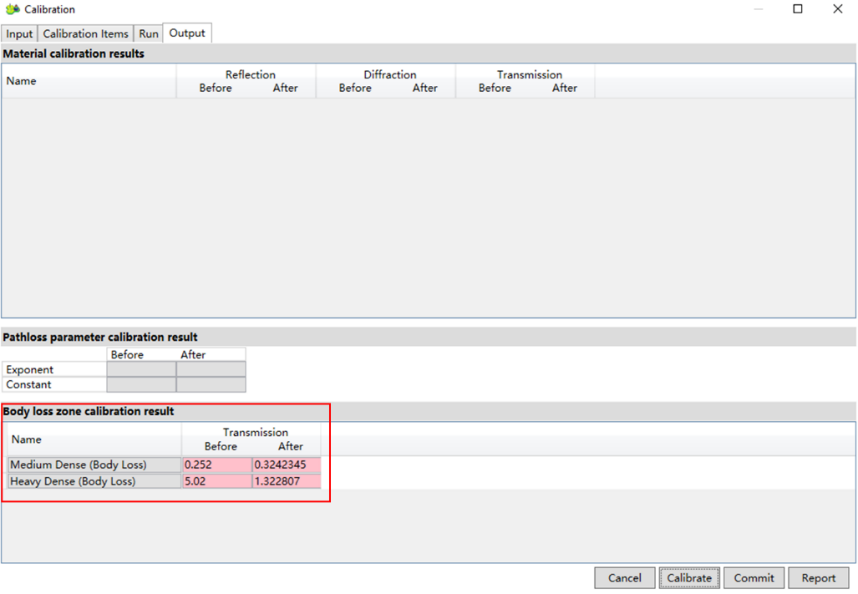858x594 pixels.
Task: Minimize the Calibration window
Action: coord(757,9)
